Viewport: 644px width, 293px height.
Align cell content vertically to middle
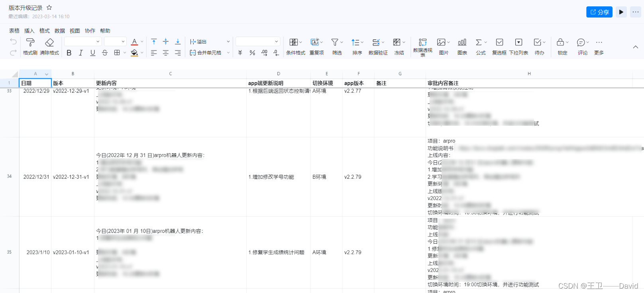point(166,42)
